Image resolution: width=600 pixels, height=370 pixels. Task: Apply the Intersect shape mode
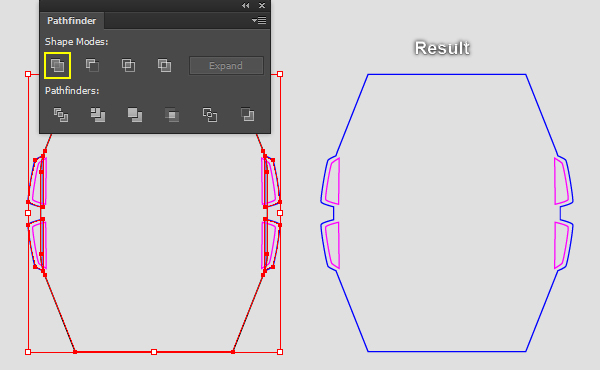coord(128,65)
